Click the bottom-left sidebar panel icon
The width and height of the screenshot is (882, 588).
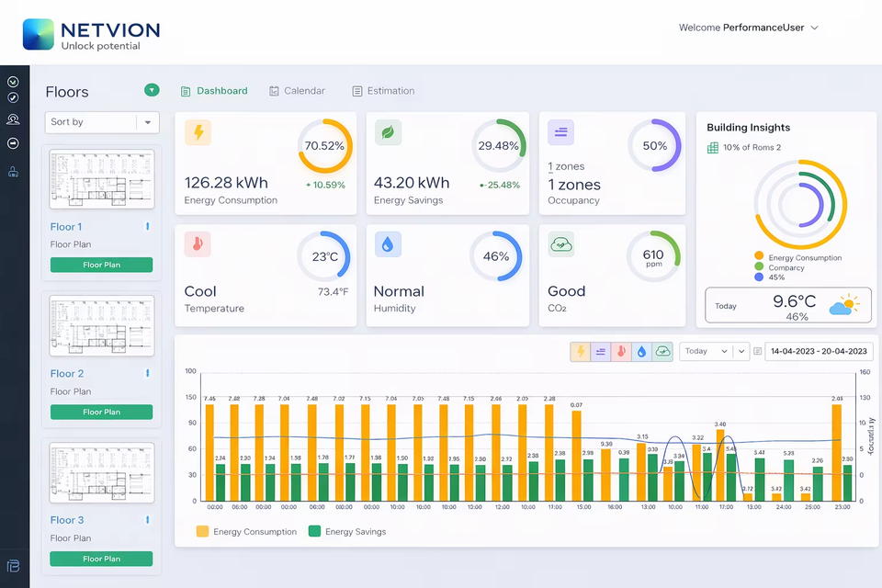pos(14,566)
